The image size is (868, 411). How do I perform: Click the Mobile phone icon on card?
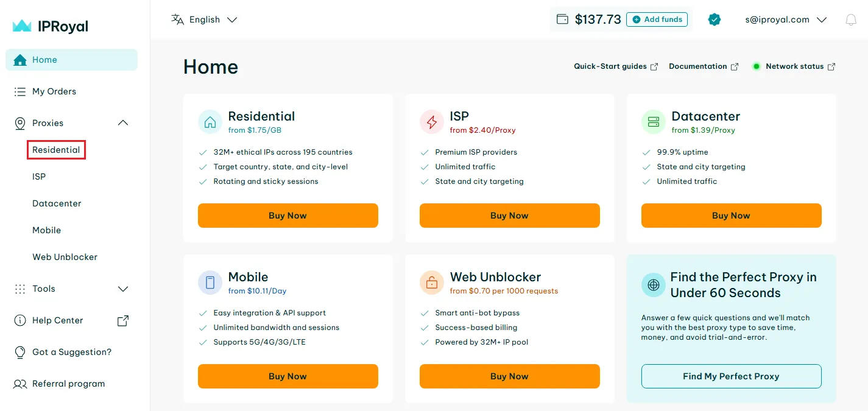210,283
